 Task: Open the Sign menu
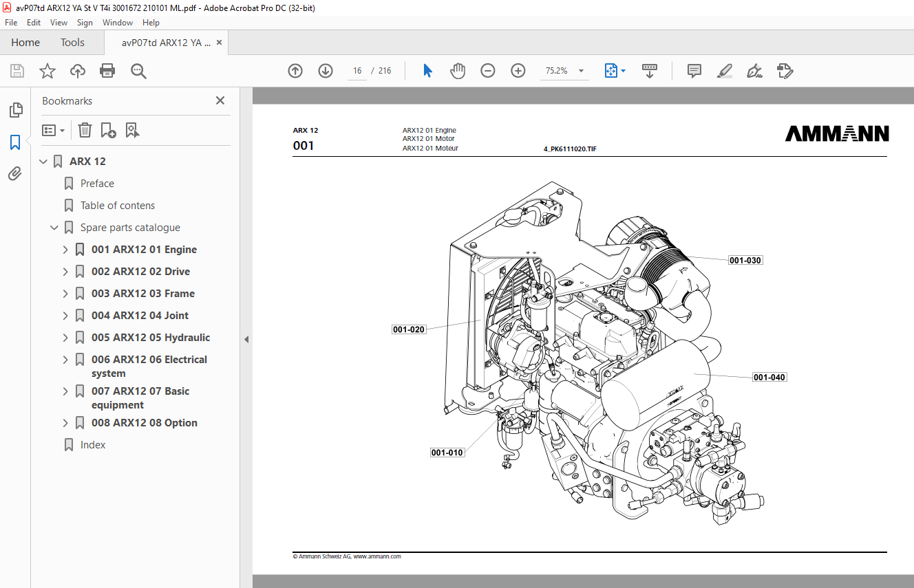[85, 23]
